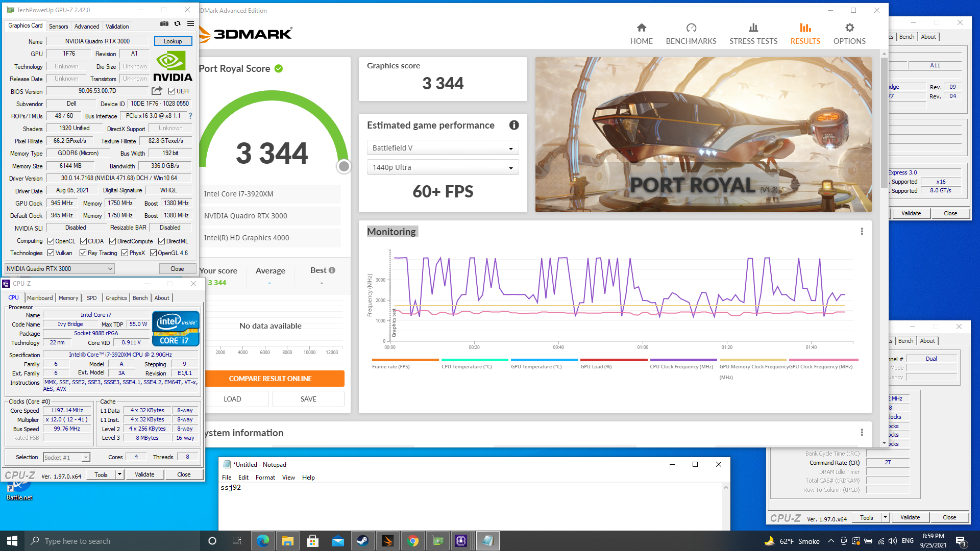This screenshot has height=551, width=980.
Task: Click the taskbar search box
Action: (x=112, y=541)
